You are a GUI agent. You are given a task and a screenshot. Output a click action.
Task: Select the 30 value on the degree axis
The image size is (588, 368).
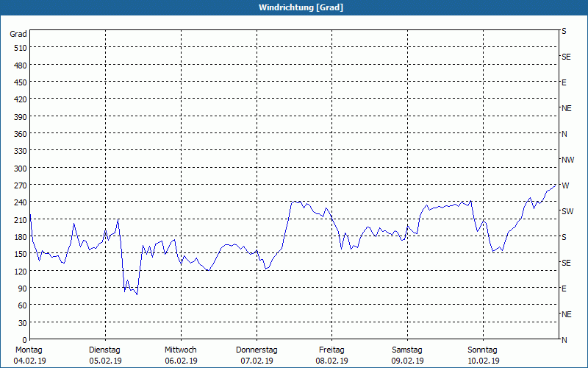click(x=23, y=323)
